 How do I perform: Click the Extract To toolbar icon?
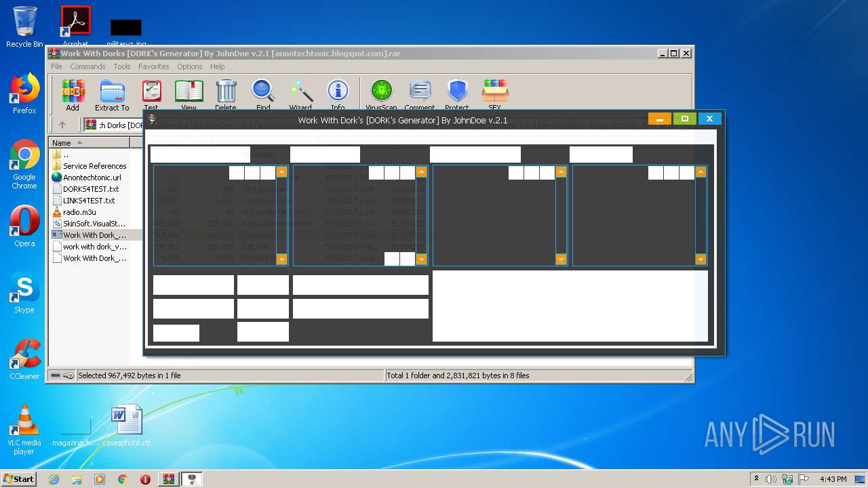pyautogui.click(x=112, y=94)
